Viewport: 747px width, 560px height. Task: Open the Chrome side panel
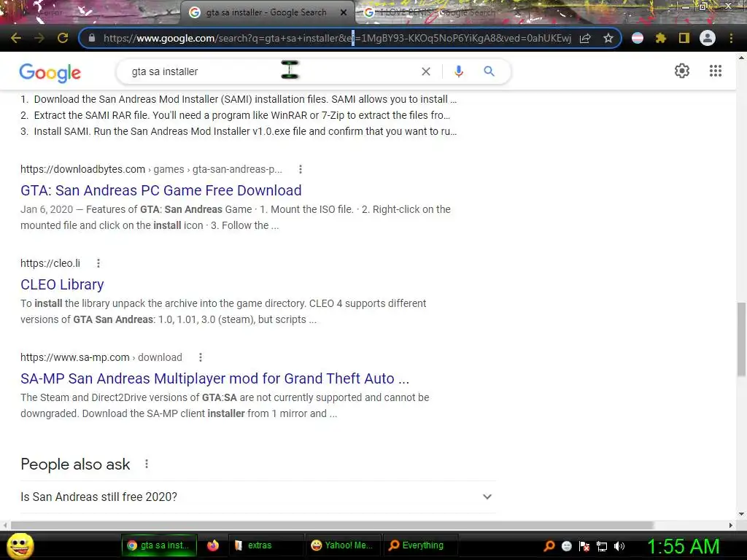pyautogui.click(x=684, y=38)
